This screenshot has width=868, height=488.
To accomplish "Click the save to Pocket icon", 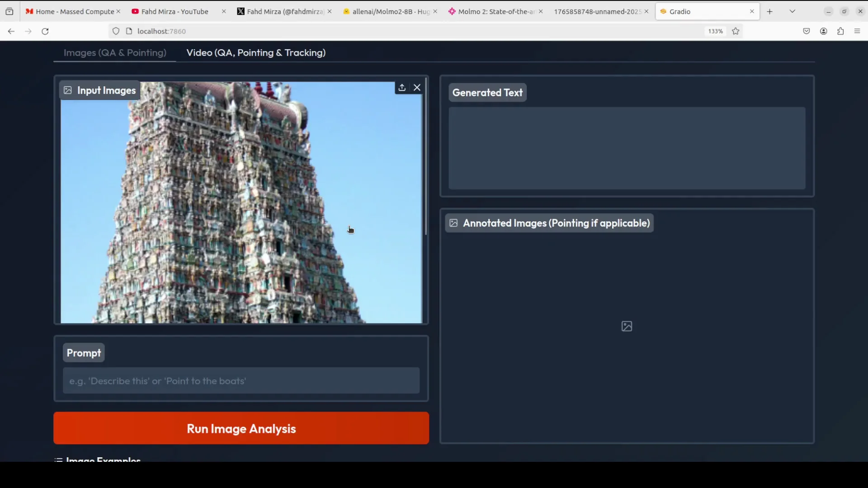I will click(x=807, y=31).
